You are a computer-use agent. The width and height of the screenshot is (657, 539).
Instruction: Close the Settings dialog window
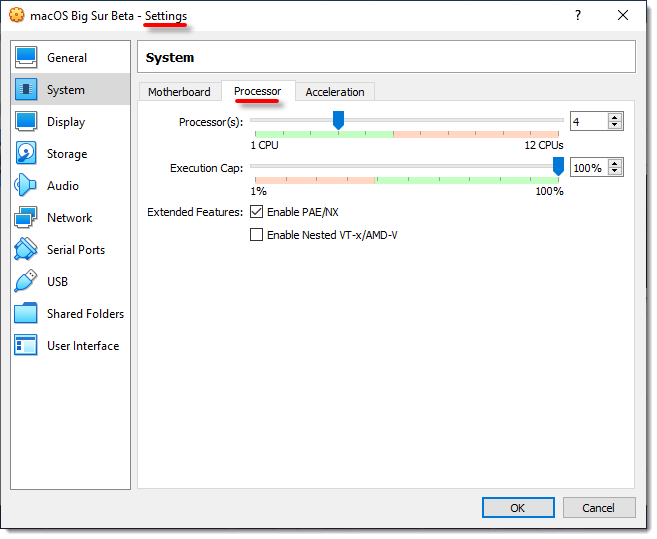click(623, 16)
